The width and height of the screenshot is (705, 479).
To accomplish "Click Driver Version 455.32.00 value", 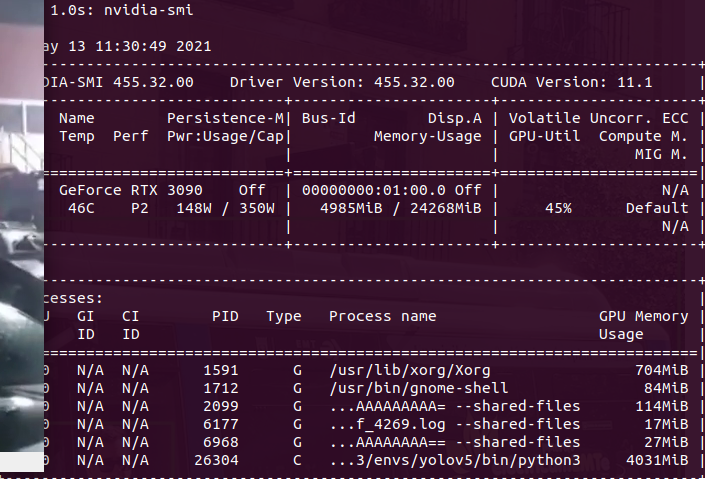I will click(x=414, y=82).
